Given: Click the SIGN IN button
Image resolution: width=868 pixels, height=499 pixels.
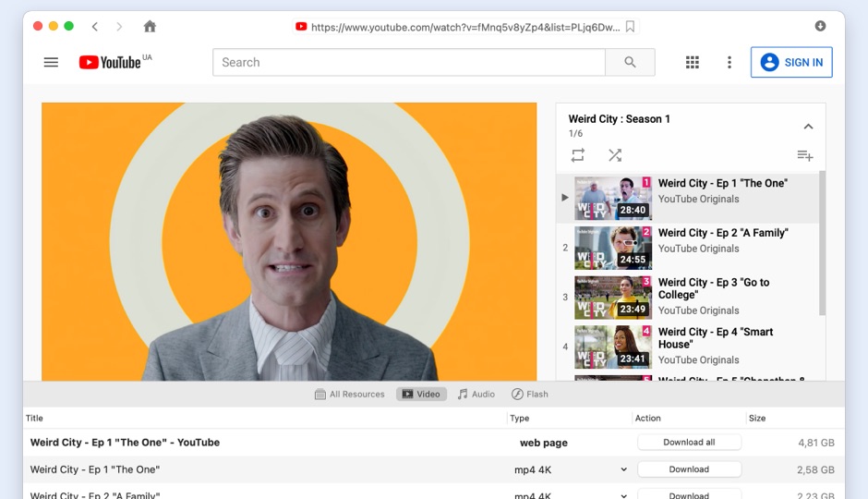Looking at the screenshot, I should [791, 62].
